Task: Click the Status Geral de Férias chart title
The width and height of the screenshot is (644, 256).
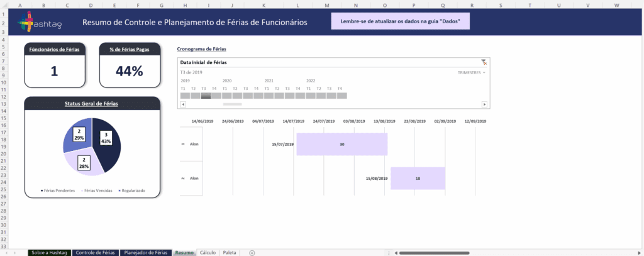Action: [x=91, y=104]
